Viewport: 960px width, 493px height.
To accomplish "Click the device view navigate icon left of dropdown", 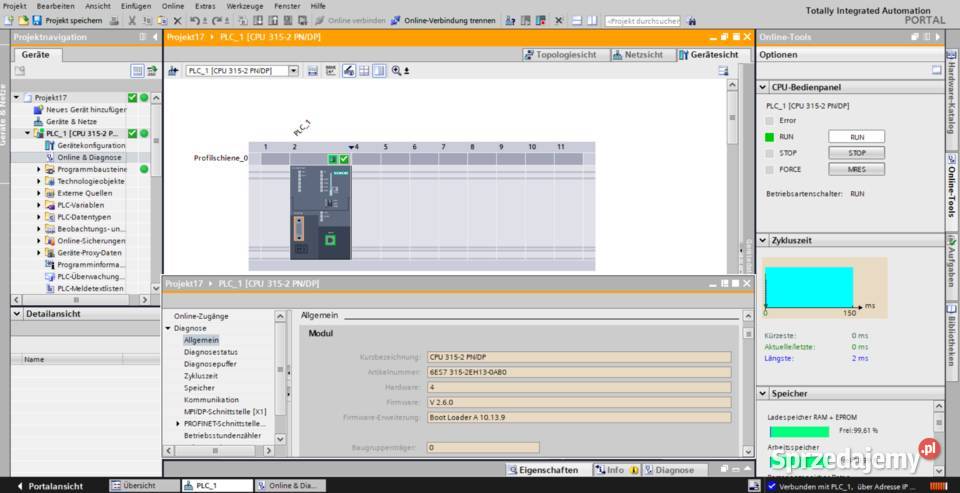I will [x=173, y=71].
